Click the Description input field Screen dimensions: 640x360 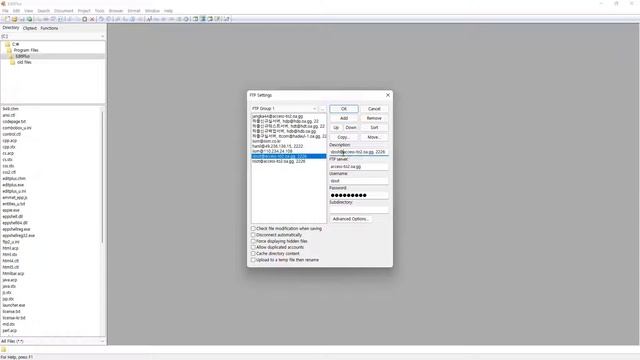(x=359, y=152)
